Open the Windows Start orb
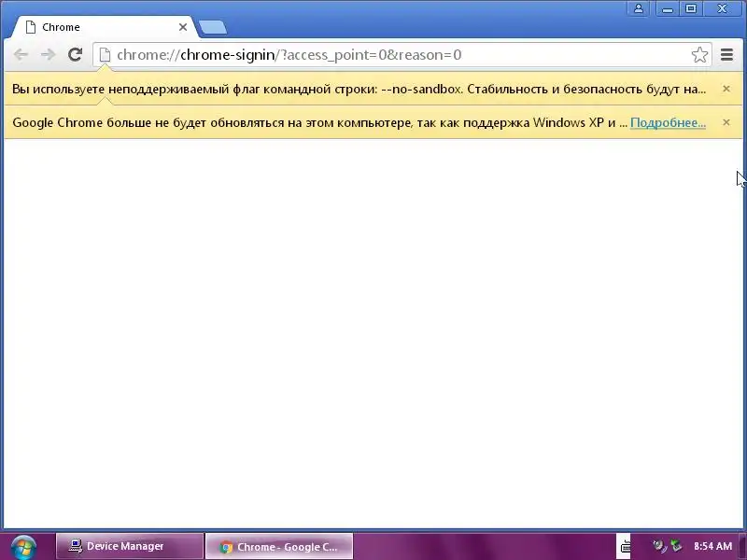 (x=24, y=547)
